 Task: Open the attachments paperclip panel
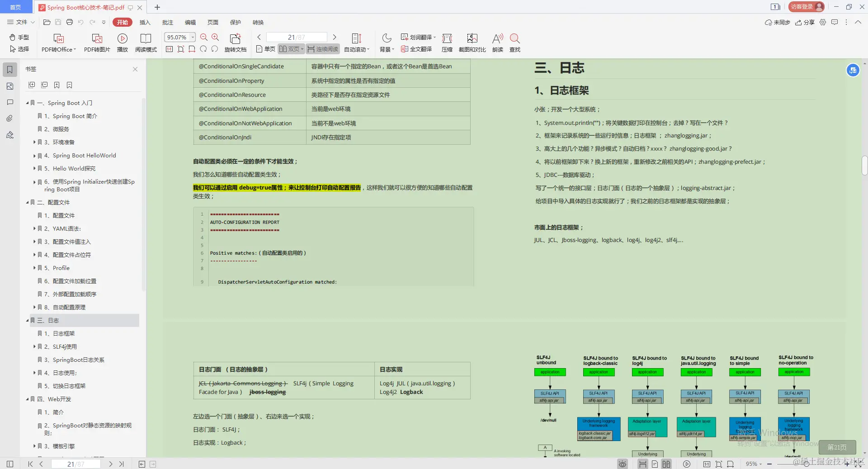[10, 118]
